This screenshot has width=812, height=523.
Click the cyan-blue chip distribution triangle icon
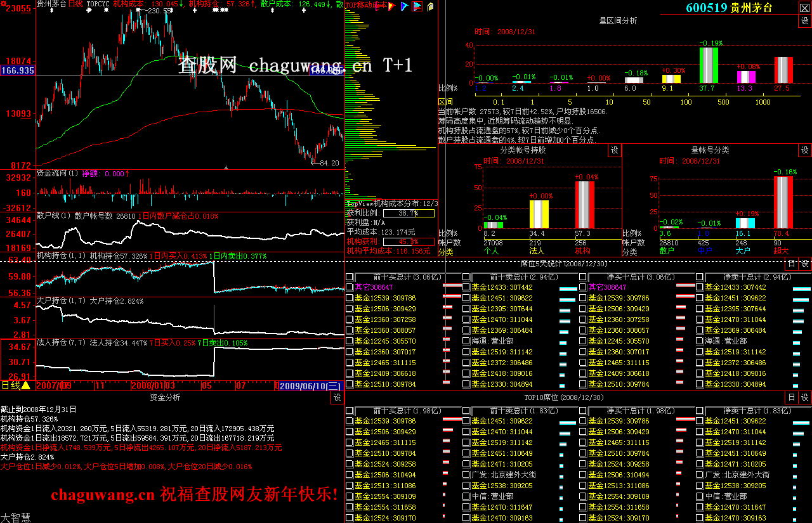404,6
